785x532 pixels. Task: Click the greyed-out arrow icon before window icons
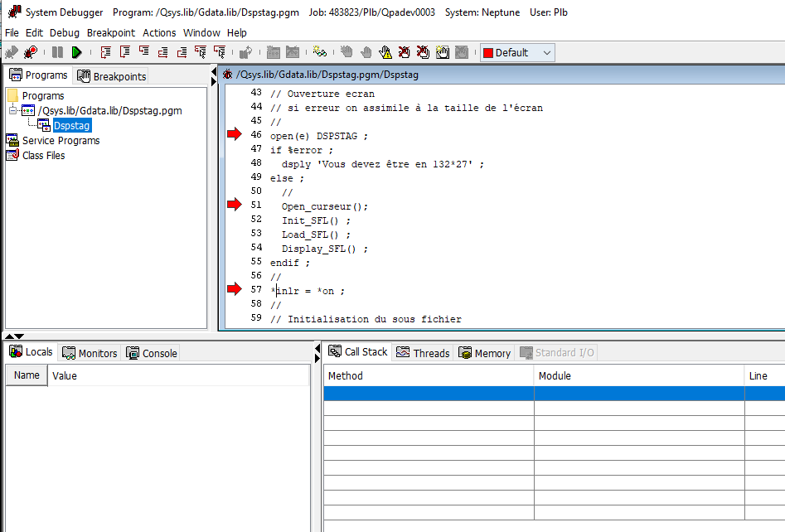246,52
